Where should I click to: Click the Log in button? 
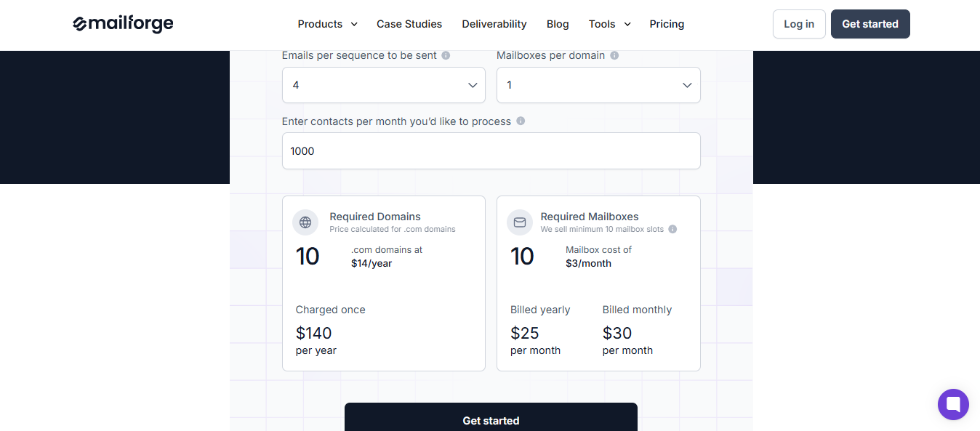point(798,23)
